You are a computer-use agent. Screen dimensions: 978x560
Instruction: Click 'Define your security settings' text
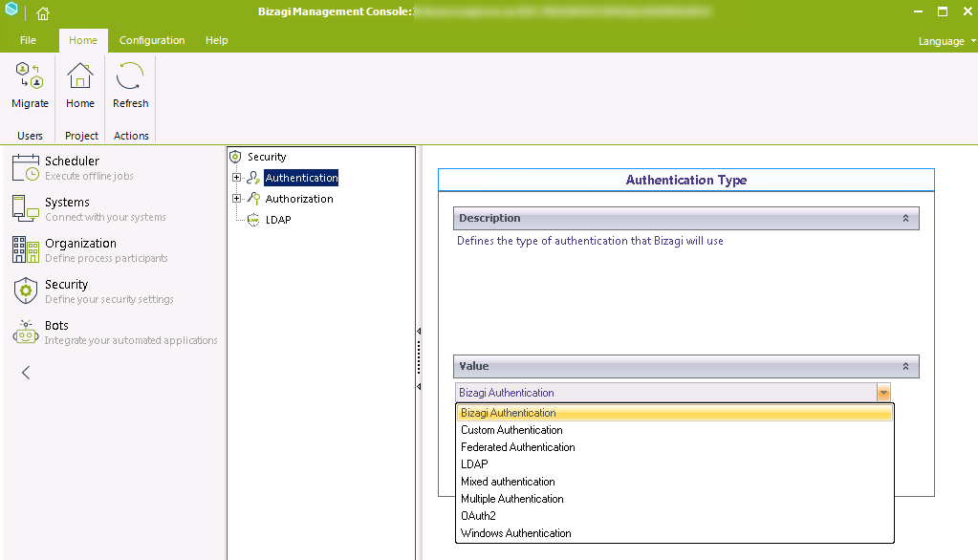(109, 299)
